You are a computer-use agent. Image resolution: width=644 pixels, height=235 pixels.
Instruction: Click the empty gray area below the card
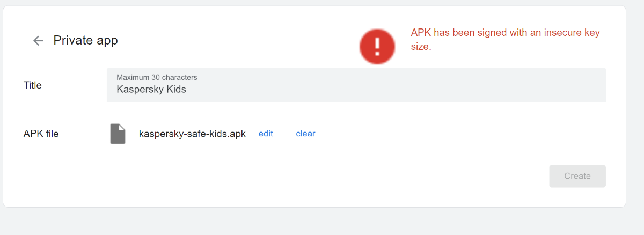(322, 222)
